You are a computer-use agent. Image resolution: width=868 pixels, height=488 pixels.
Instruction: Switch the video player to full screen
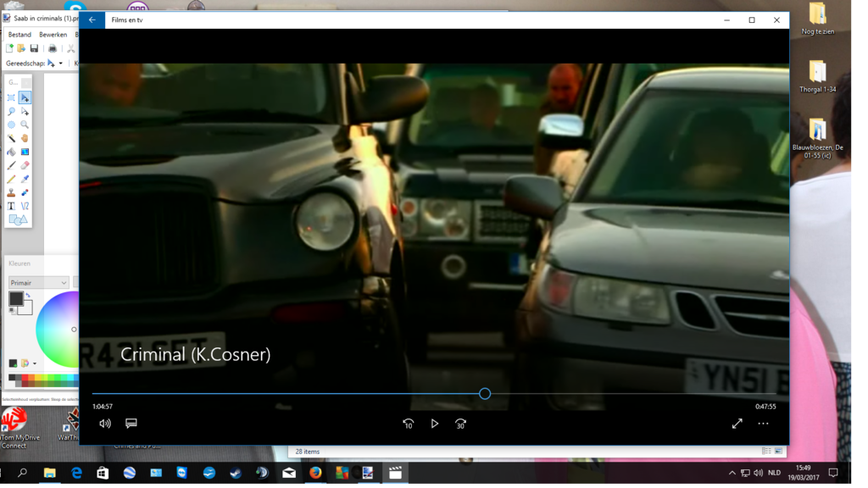(737, 424)
